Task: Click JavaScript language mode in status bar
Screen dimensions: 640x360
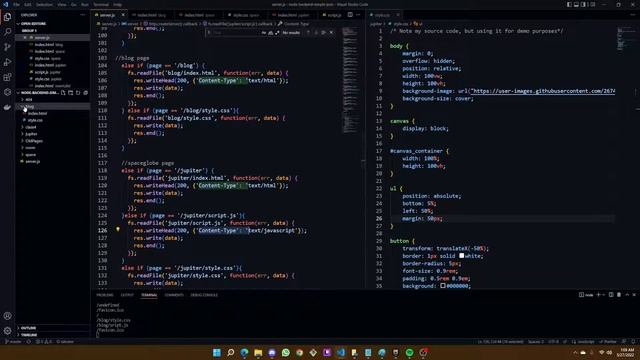Action: tap(586, 342)
